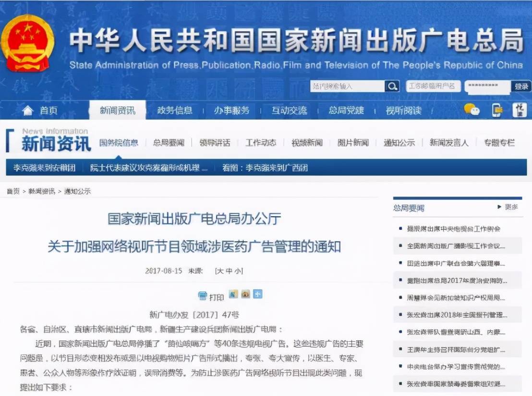The height and width of the screenshot is (396, 532).
Task: Click title line 国家新闻出版广电总局办公厅
Action: tap(194, 219)
